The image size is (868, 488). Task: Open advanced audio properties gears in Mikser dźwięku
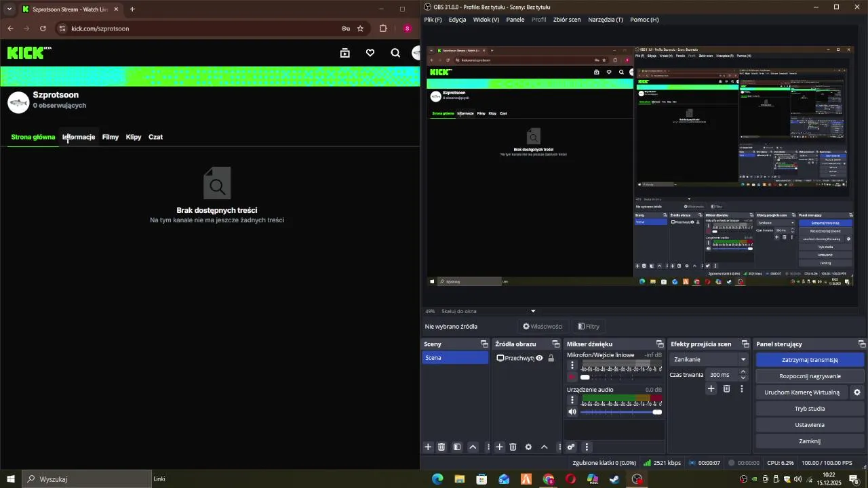coord(571,447)
